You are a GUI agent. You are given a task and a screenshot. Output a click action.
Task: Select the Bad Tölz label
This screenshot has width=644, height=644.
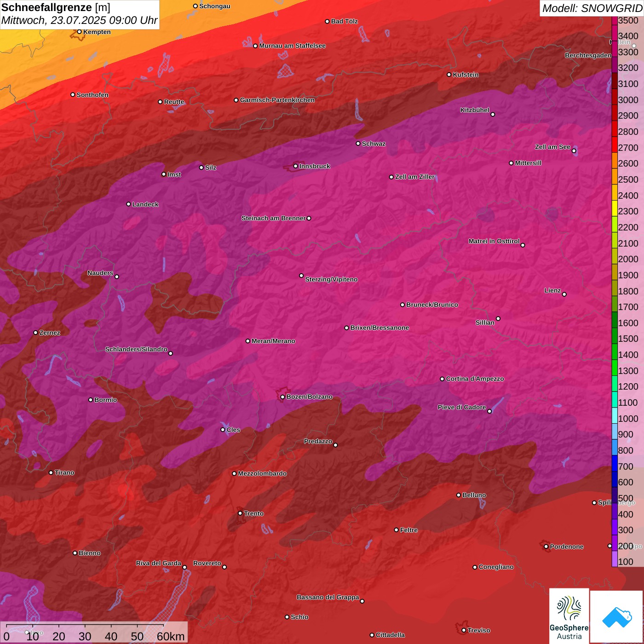[344, 21]
